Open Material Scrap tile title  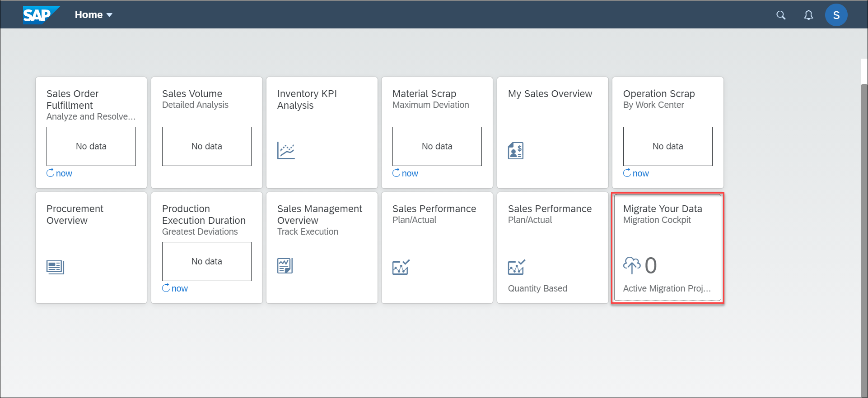[424, 93]
